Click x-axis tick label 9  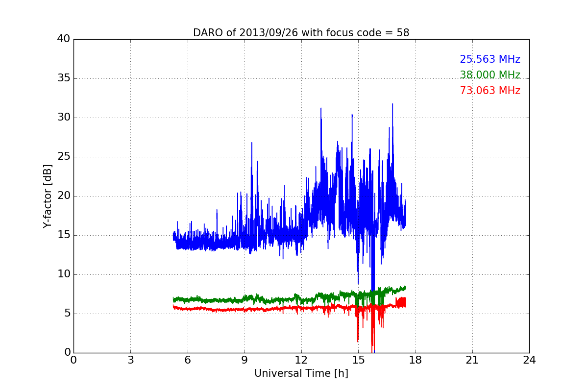point(245,360)
